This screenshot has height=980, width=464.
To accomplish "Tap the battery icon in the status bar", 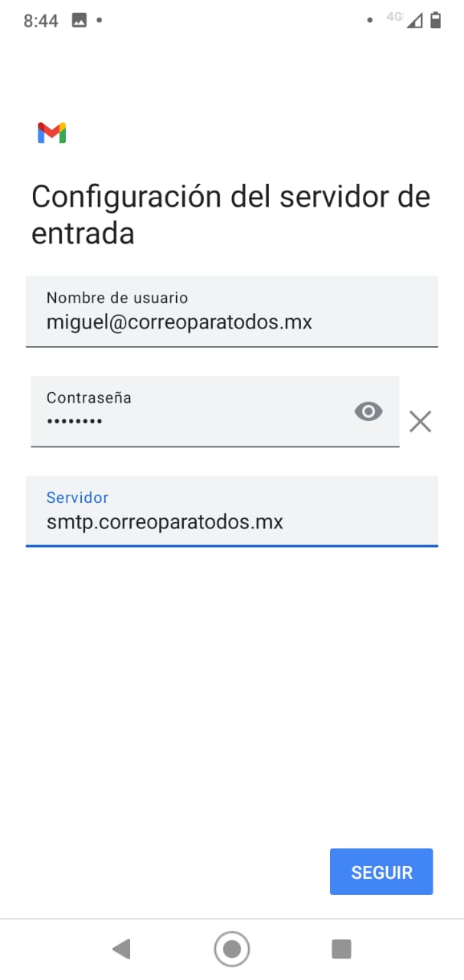I will click(x=436, y=20).
